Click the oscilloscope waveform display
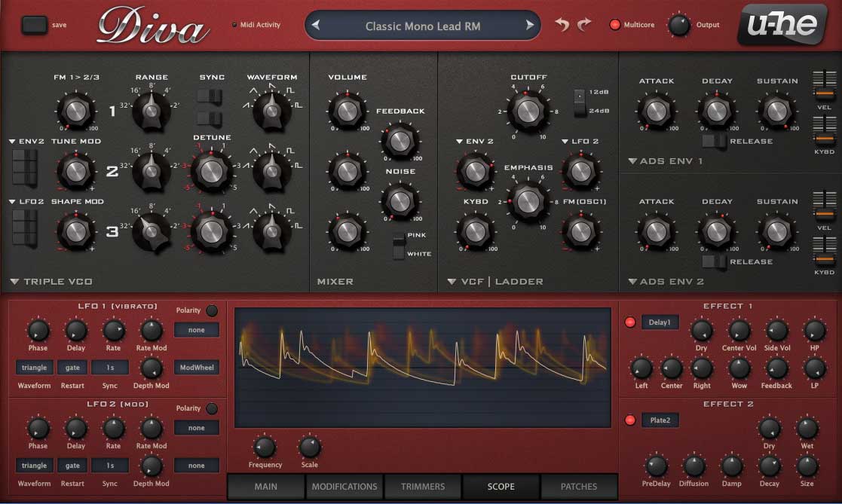Image resolution: width=842 pixels, height=504 pixels. click(423, 368)
